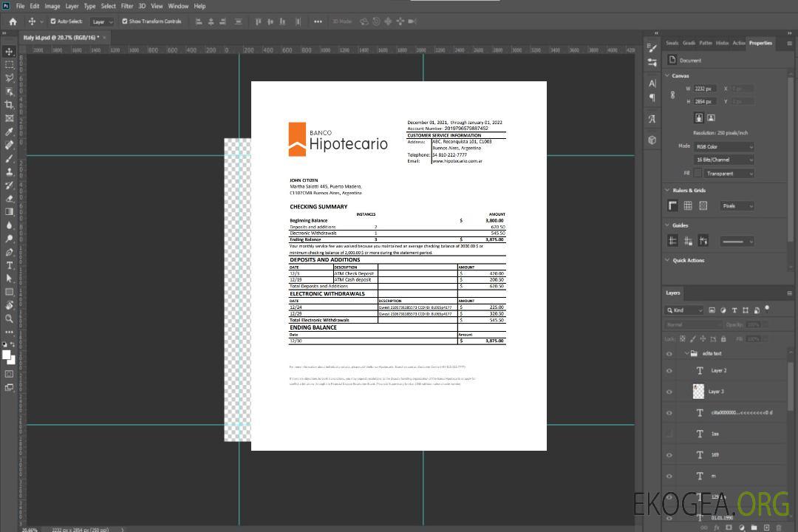Select the Horizontal Type tool
The width and height of the screenshot is (798, 532).
tap(10, 265)
